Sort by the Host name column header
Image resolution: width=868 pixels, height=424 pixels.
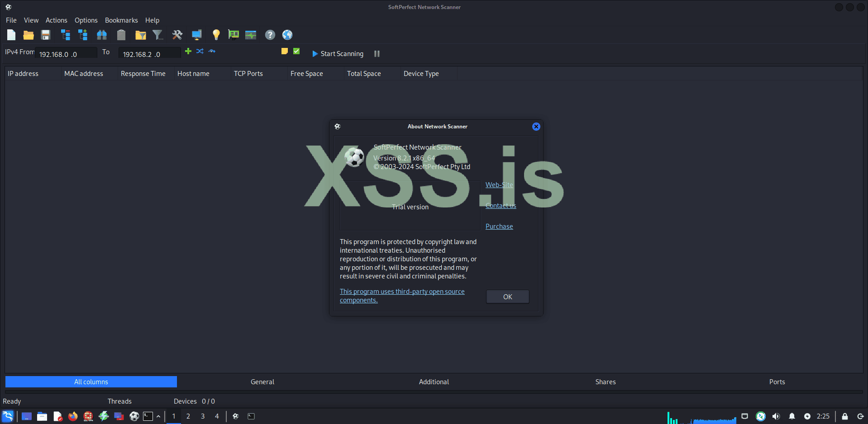[203, 74]
